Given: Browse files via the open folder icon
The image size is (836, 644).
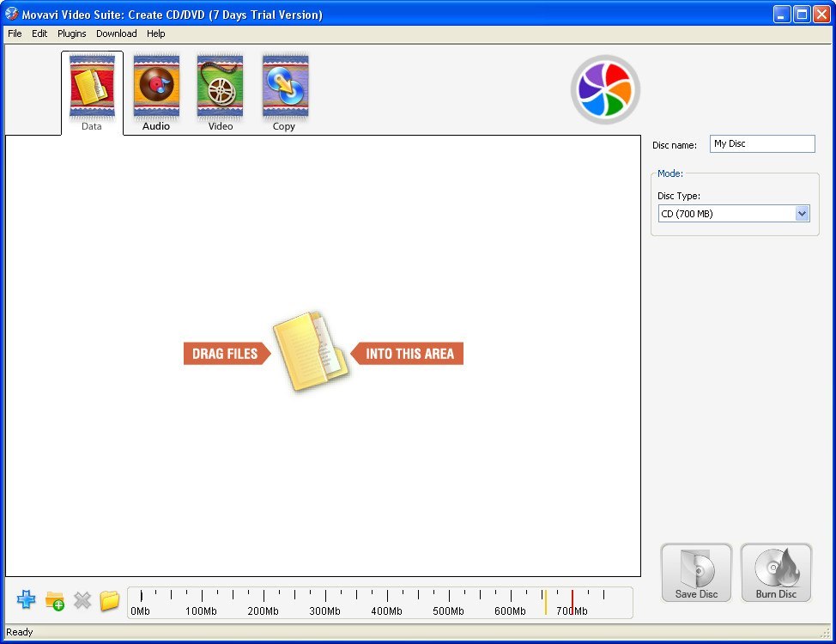Looking at the screenshot, I should coord(109,600).
